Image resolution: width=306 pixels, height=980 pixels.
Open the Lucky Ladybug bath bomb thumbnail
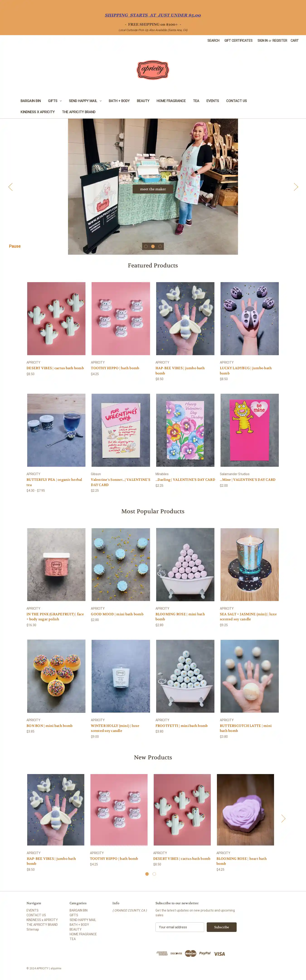click(x=249, y=318)
